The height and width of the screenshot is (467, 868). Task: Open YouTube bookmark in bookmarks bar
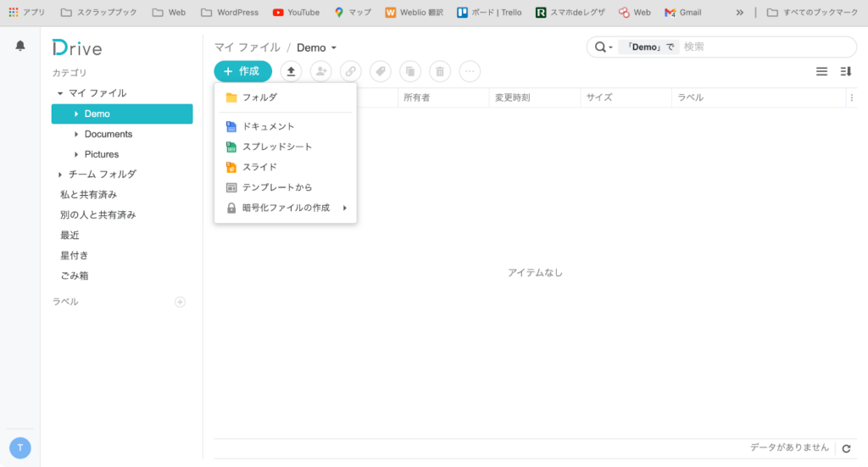pos(296,13)
